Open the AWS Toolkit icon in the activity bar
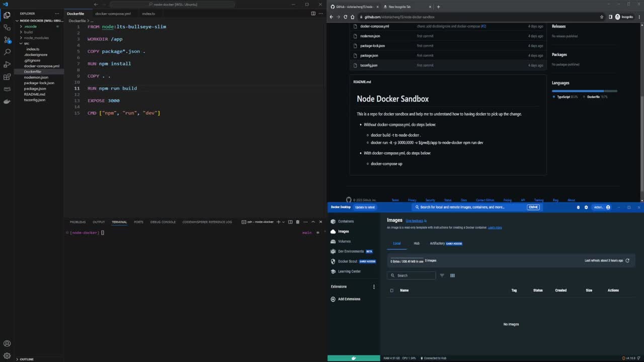This screenshot has width=644, height=362. pyautogui.click(x=7, y=89)
